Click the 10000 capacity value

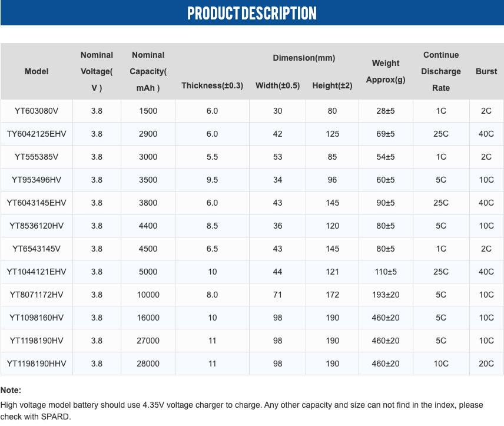coord(148,295)
